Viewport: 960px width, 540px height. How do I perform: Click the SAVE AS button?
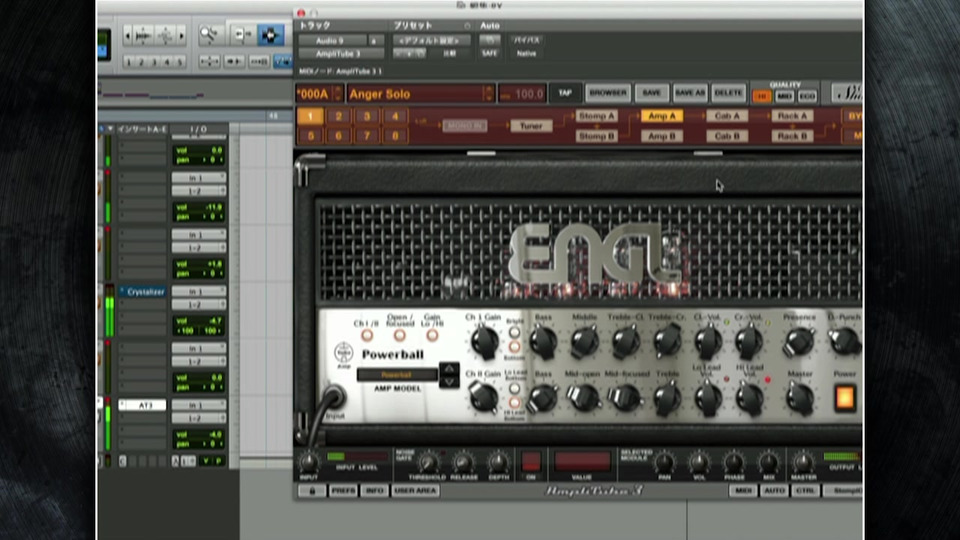pyautogui.click(x=690, y=93)
